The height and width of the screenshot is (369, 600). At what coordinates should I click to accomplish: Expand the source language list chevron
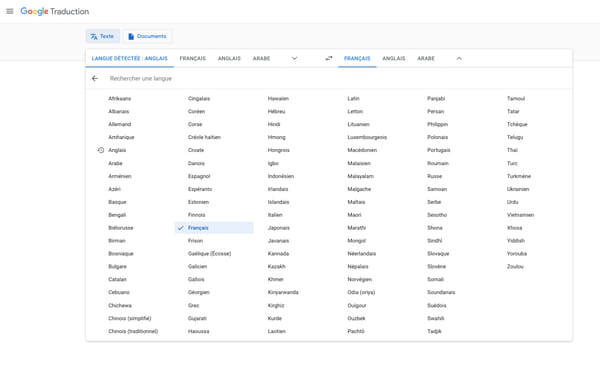point(294,59)
